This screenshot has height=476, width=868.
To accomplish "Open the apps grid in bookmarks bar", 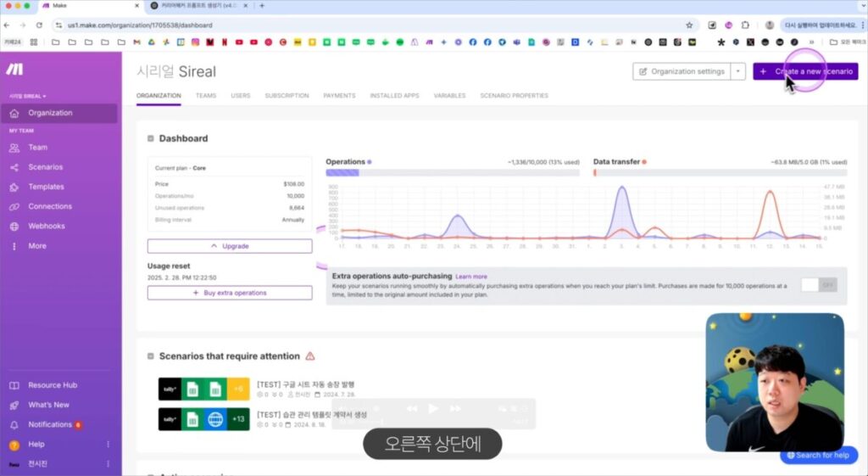I will (34, 42).
